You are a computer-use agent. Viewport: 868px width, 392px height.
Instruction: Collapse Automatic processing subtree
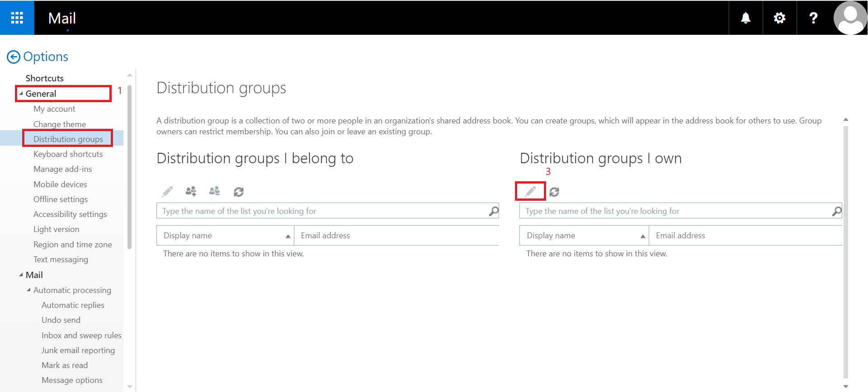[29, 290]
